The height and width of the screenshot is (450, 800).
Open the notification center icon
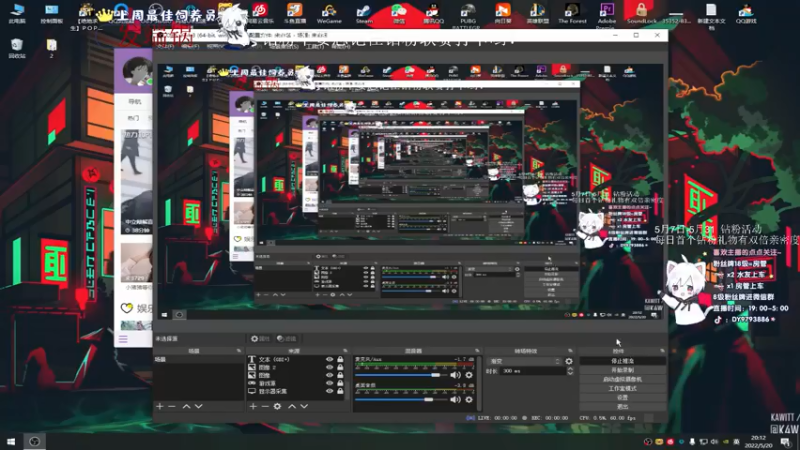coord(786,442)
